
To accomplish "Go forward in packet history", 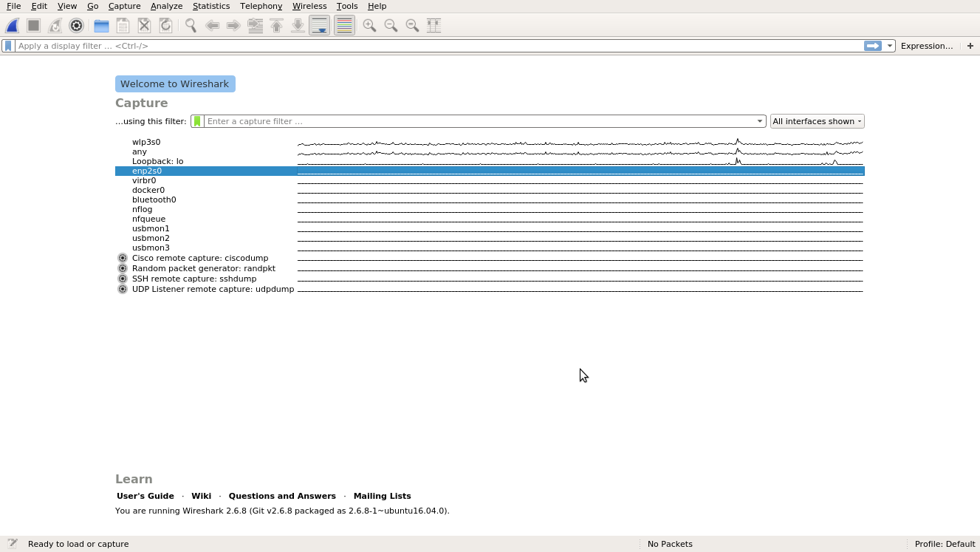I will (233, 26).
